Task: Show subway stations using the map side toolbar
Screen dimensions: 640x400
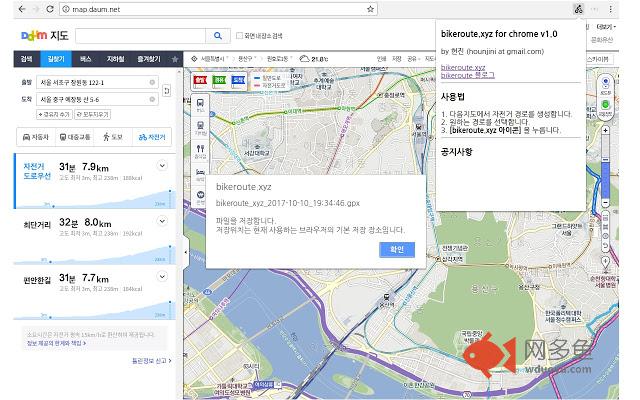Action: [x=200, y=127]
